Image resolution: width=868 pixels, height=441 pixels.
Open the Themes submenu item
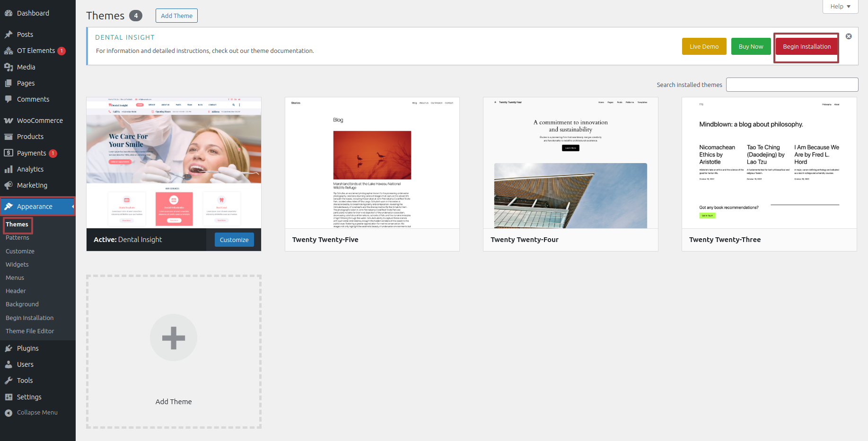pyautogui.click(x=17, y=225)
